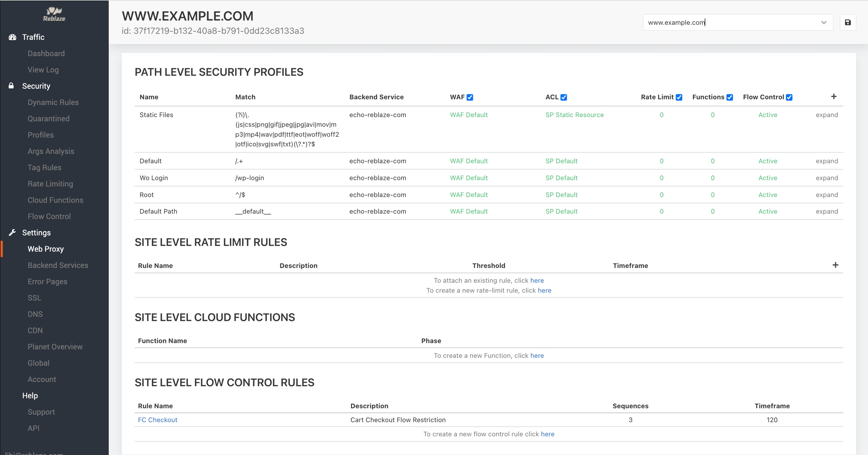Click the Settings wrench icon
The height and width of the screenshot is (455, 868).
[12, 232]
